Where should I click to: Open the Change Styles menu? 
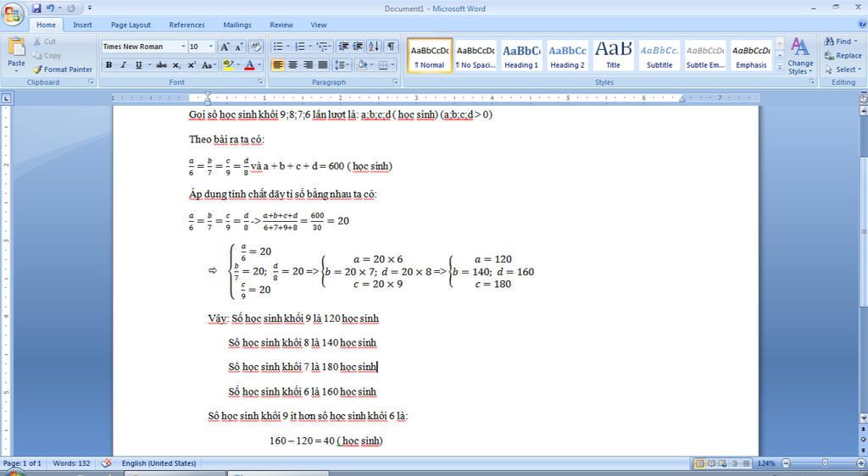pos(800,56)
